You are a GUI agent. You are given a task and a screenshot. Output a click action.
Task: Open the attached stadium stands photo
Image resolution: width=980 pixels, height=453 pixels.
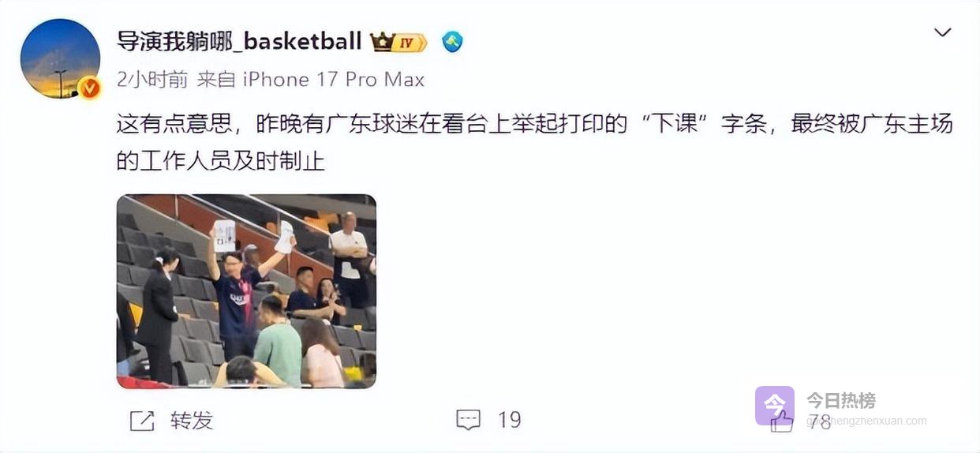246,291
